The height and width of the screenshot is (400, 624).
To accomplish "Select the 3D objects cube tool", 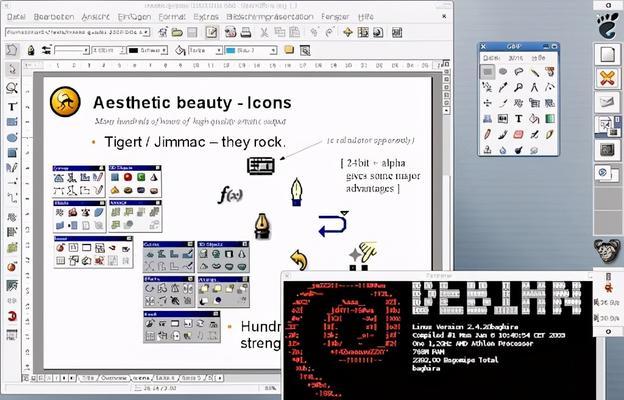I will [12, 153].
